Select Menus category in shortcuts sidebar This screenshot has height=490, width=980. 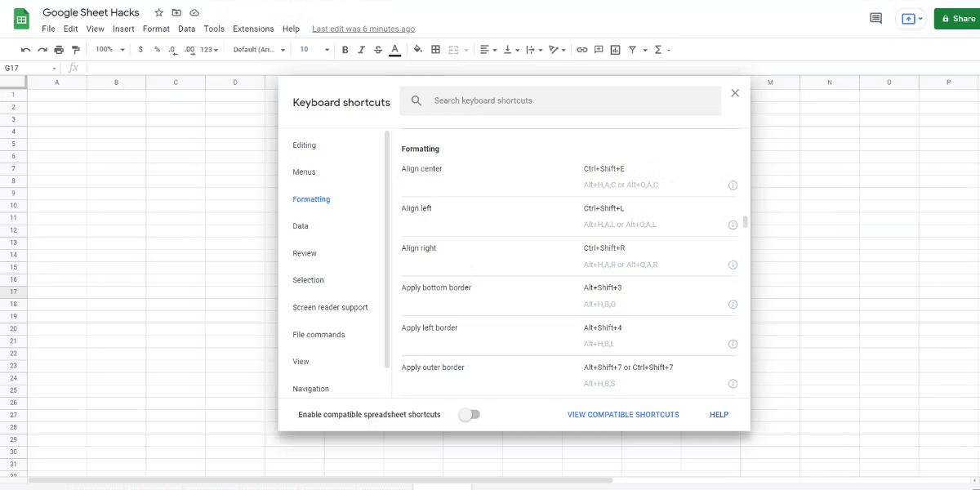point(304,172)
